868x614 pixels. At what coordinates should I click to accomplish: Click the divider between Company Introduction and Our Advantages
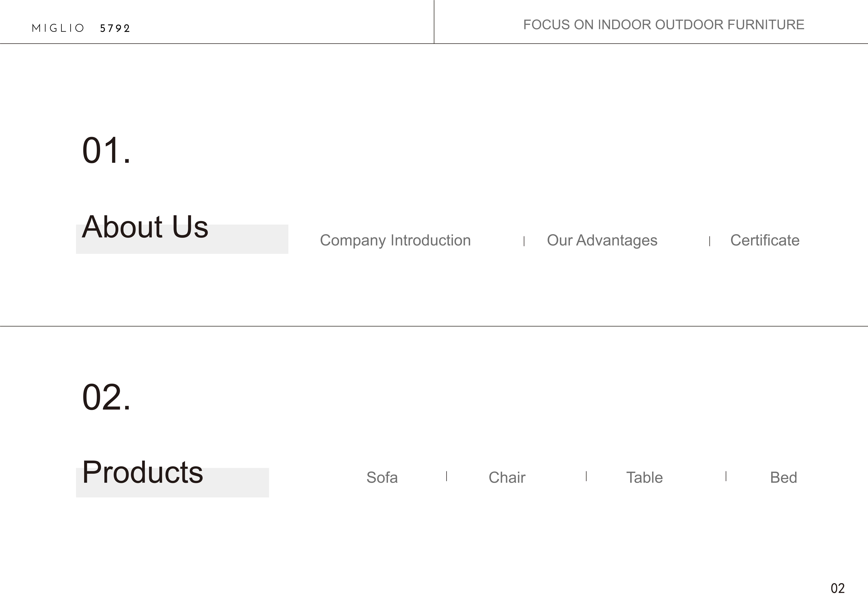pyautogui.click(x=524, y=241)
